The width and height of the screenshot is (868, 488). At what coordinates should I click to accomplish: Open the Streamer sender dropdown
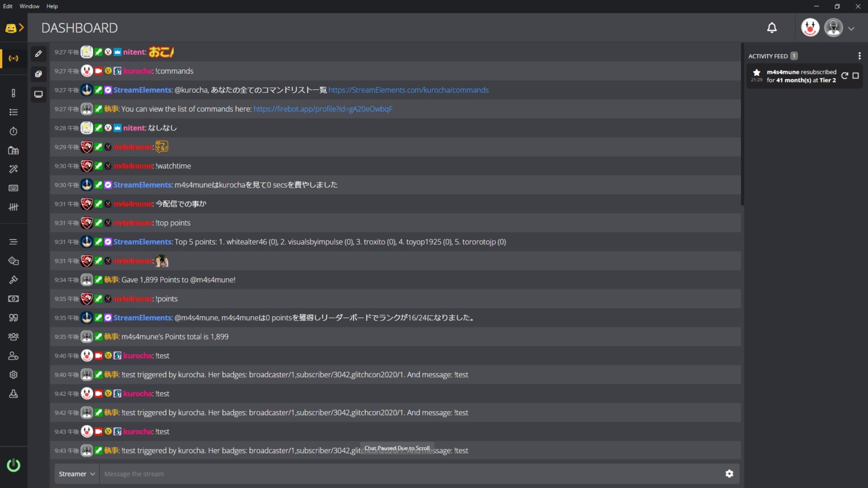tap(76, 474)
